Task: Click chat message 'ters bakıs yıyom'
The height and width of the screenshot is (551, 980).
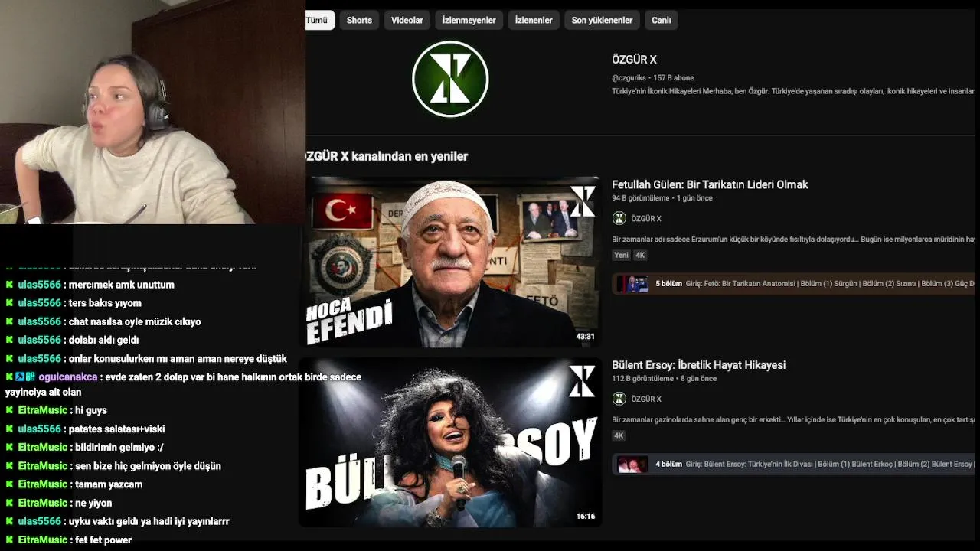Action: (x=105, y=303)
